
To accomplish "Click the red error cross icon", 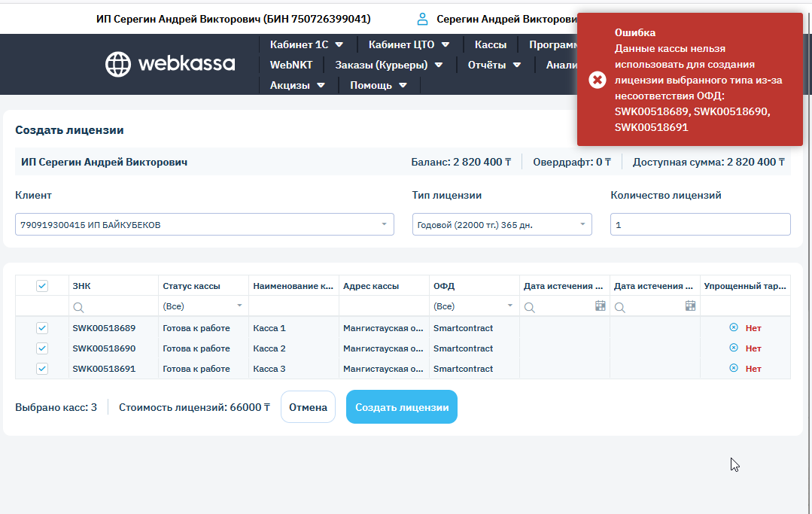I will pyautogui.click(x=597, y=80).
